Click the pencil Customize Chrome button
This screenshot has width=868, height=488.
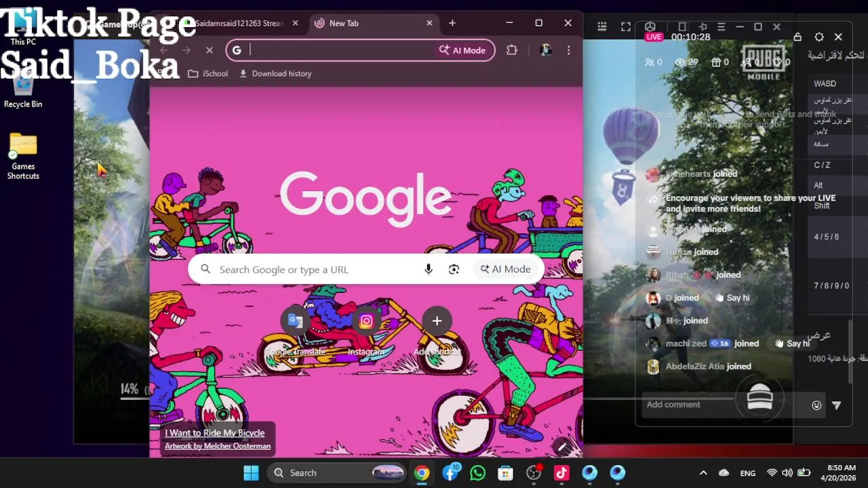point(561,445)
